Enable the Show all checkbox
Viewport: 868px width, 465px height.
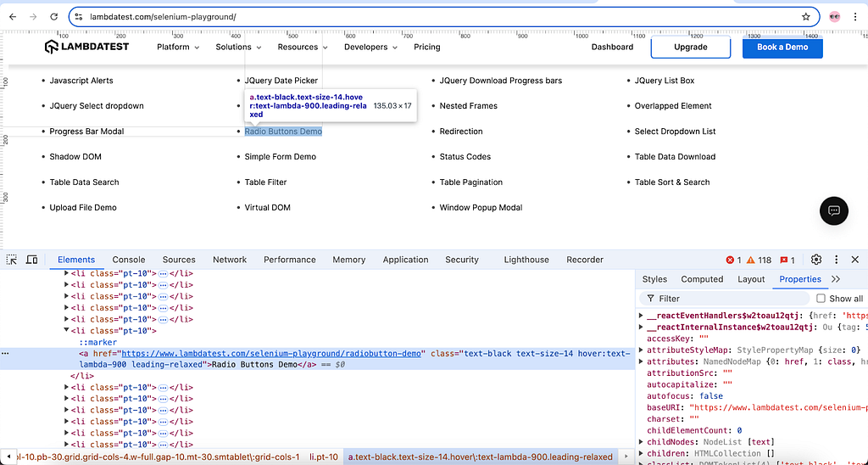[821, 298]
